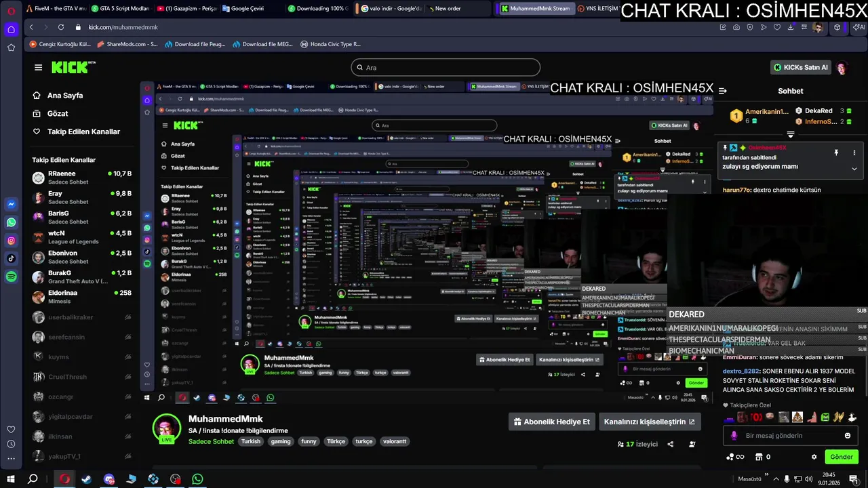Expand the pinned message chevron
This screenshot has height=488, width=868.
[854, 169]
